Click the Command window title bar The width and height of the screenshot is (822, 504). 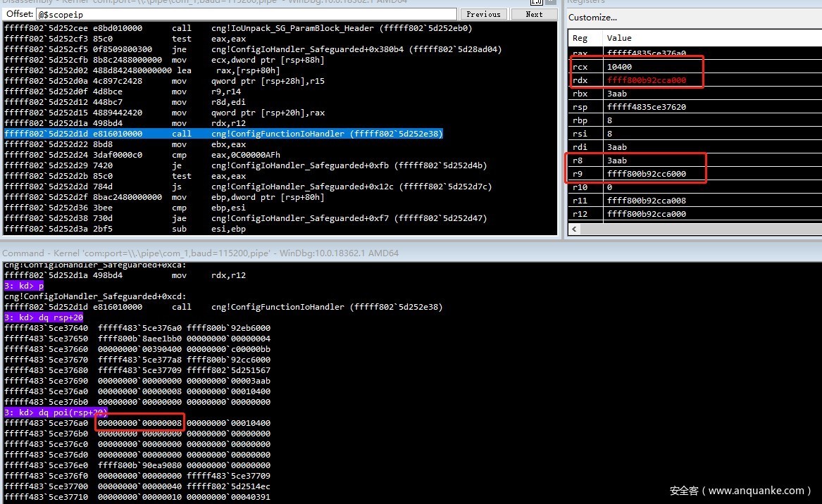(x=201, y=253)
